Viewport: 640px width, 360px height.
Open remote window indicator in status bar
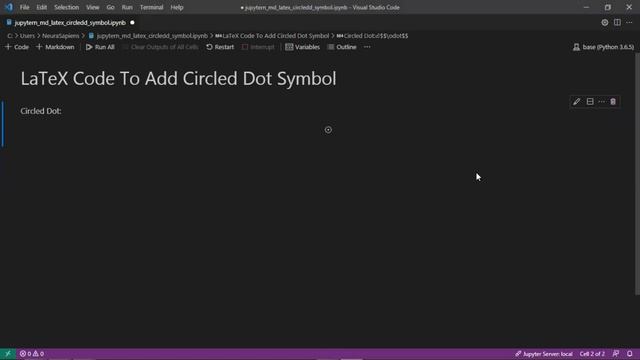click(x=8, y=354)
